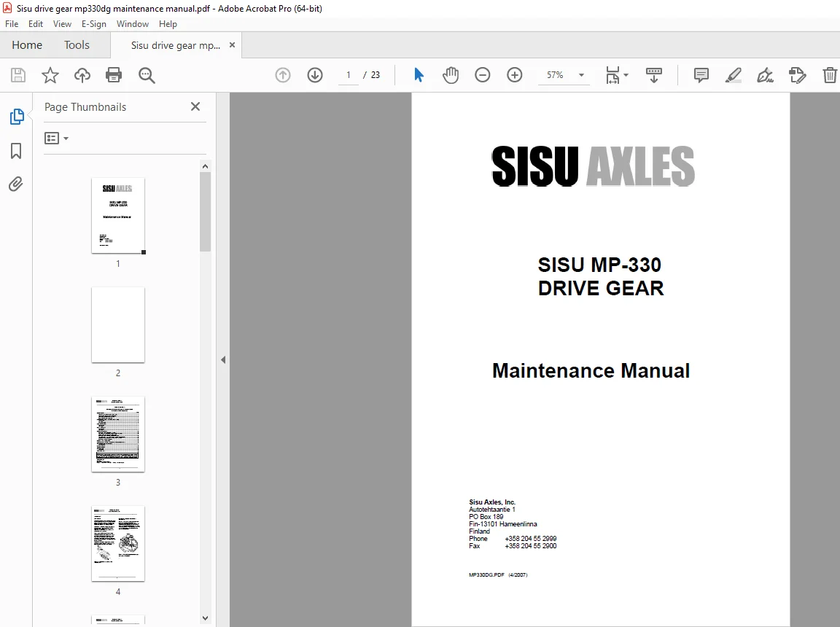Zoom out with minus icon
Image resolution: width=840 pixels, height=627 pixels.
[x=482, y=75]
